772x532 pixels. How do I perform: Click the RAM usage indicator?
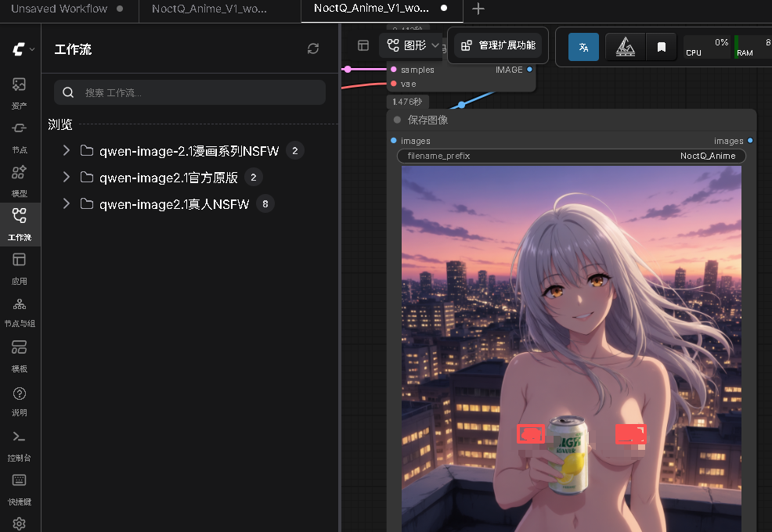coord(752,47)
